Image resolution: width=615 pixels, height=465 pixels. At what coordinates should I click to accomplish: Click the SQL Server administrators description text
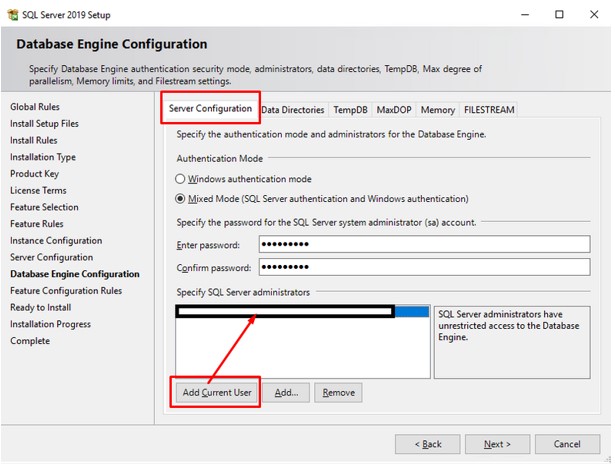pos(509,326)
